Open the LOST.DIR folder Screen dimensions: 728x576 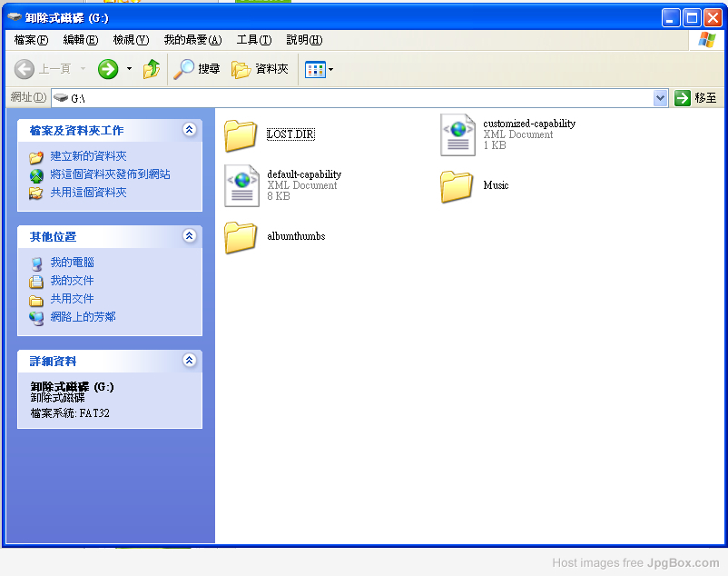(x=241, y=134)
